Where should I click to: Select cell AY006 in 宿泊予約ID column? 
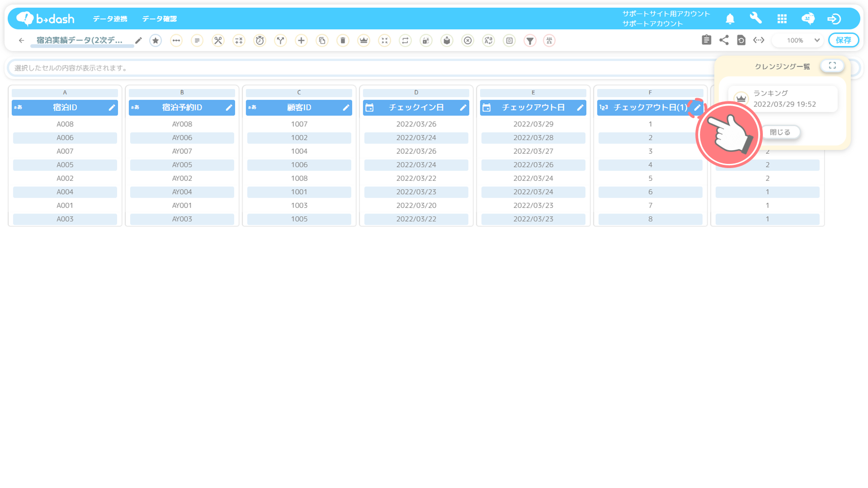click(x=182, y=138)
